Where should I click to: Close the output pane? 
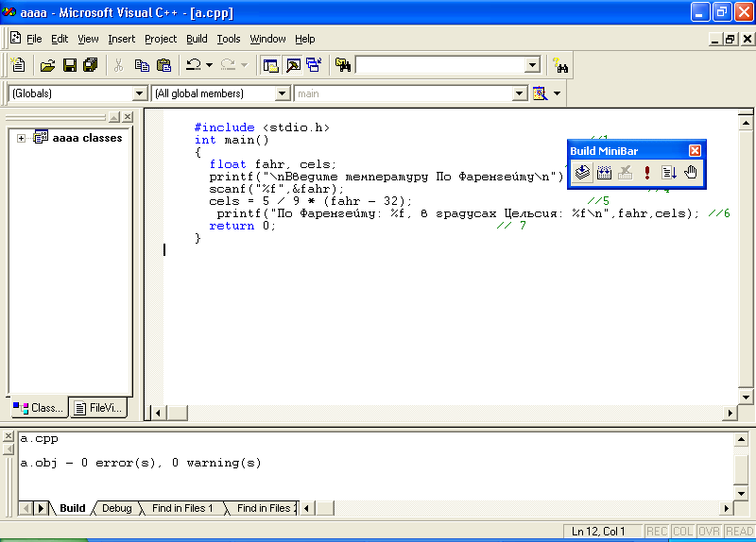pos(9,436)
